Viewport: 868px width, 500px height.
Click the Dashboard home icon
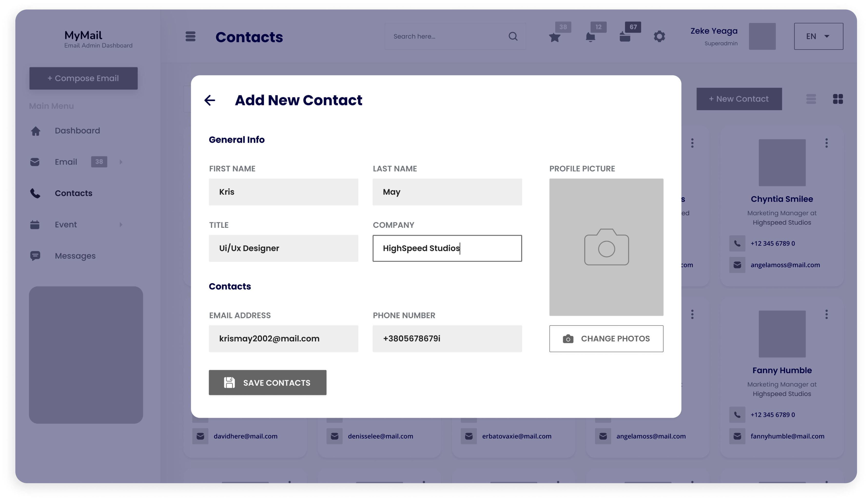pyautogui.click(x=35, y=131)
